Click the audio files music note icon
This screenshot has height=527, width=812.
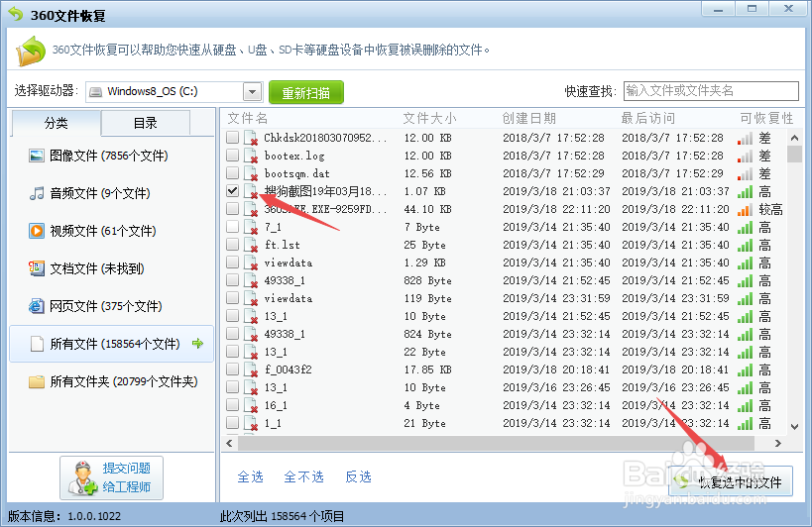pos(37,193)
